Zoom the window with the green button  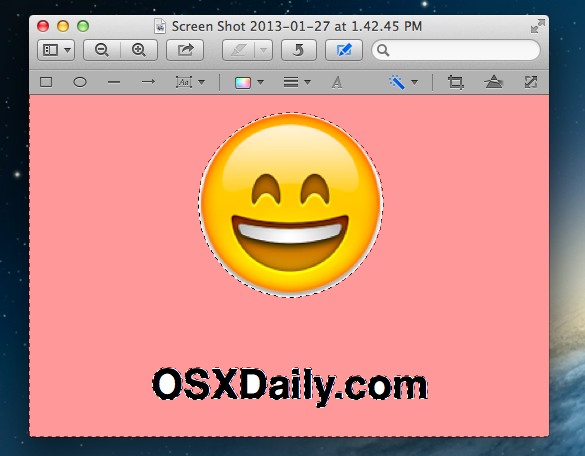click(x=83, y=26)
